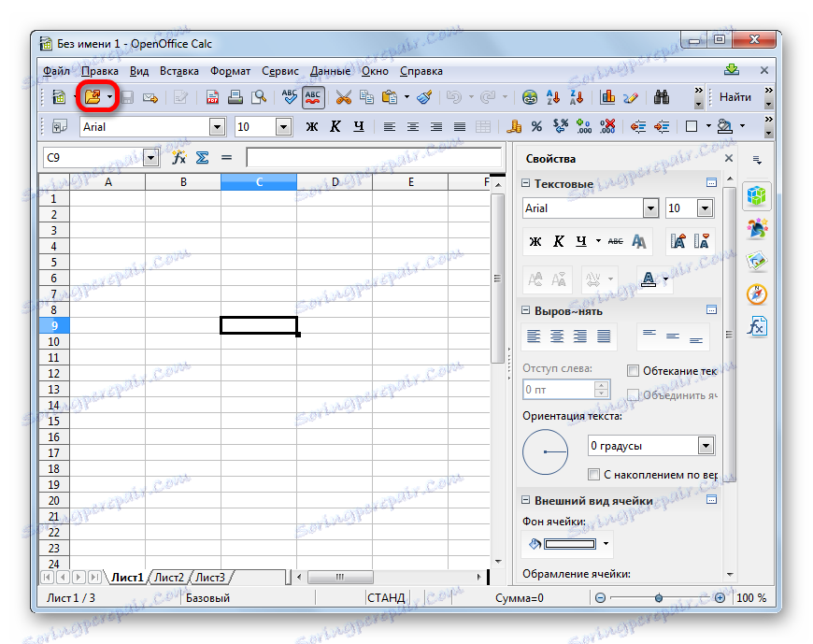Toggle strikethrough ABC in sidebar
The image size is (813, 644).
[616, 241]
